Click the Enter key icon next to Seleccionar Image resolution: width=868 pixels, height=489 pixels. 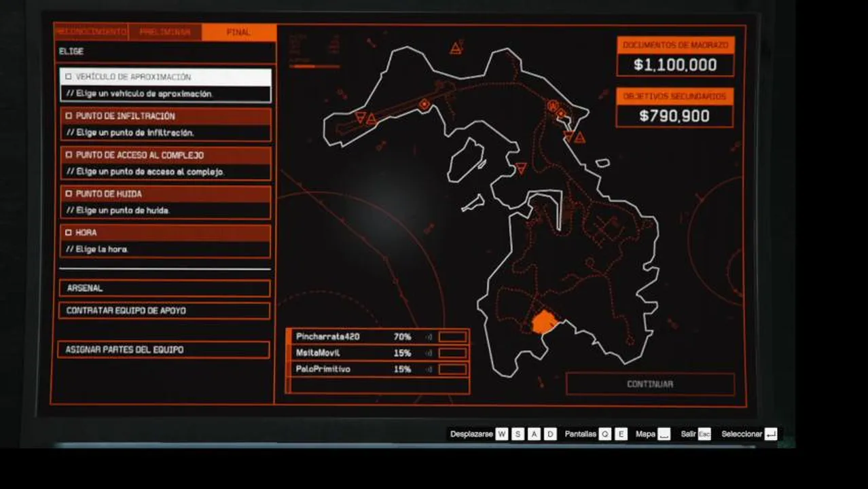pyautogui.click(x=770, y=434)
